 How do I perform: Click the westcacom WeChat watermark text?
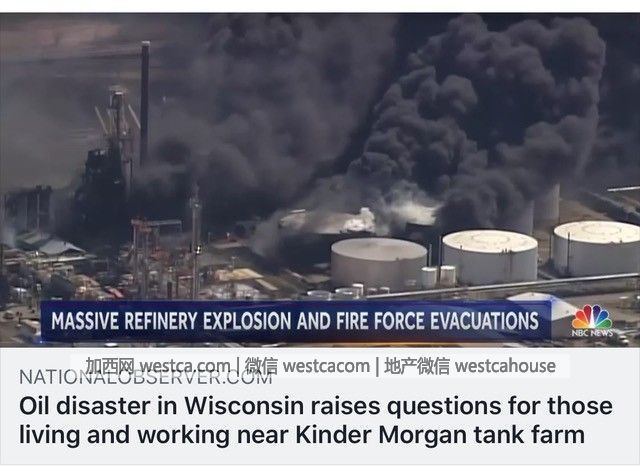click(326, 366)
